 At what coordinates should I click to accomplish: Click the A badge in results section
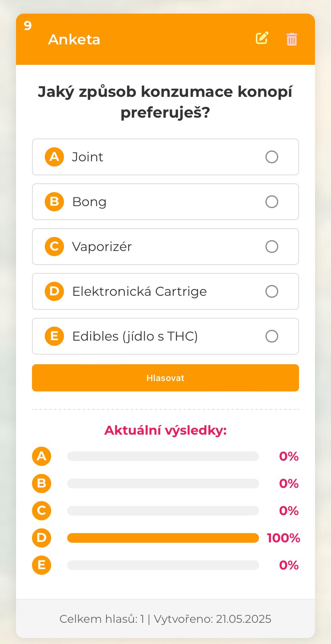[x=42, y=456]
